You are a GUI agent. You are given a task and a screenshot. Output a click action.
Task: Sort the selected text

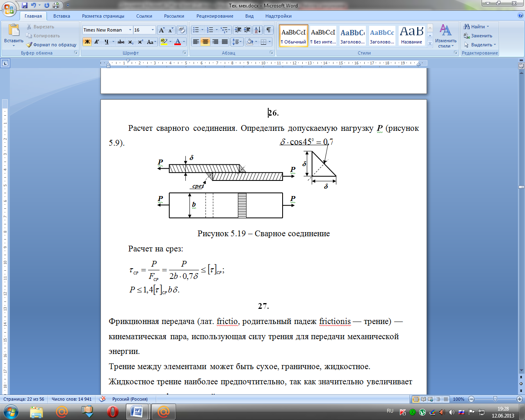pyautogui.click(x=258, y=30)
